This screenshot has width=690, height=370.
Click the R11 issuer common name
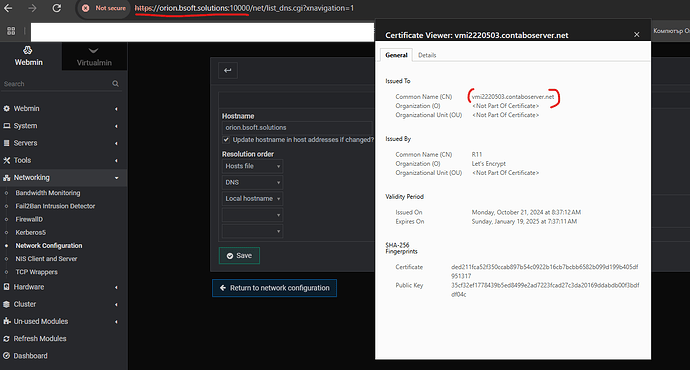pos(477,154)
